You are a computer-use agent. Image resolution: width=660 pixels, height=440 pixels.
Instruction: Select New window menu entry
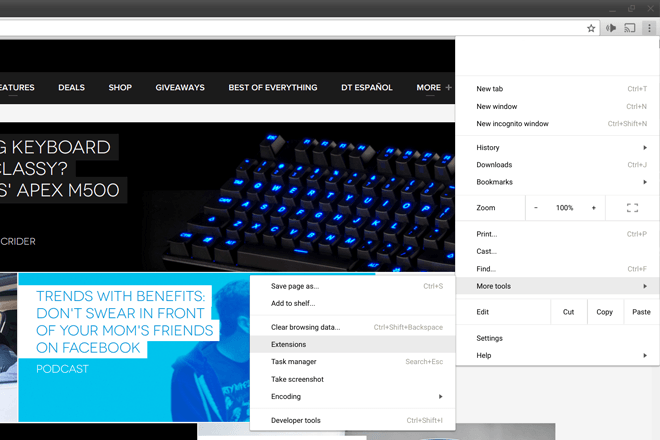(x=557, y=107)
